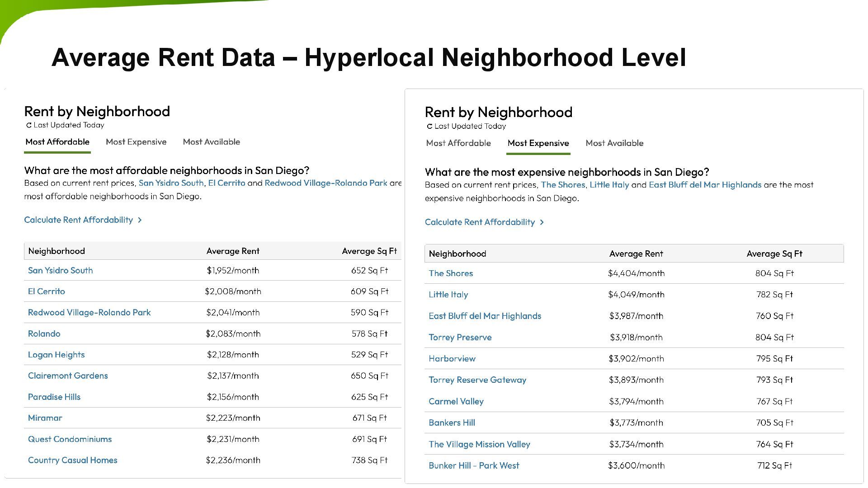The width and height of the screenshot is (868, 488).
Task: Click right table Average Sq Ft header
Action: 774,254
